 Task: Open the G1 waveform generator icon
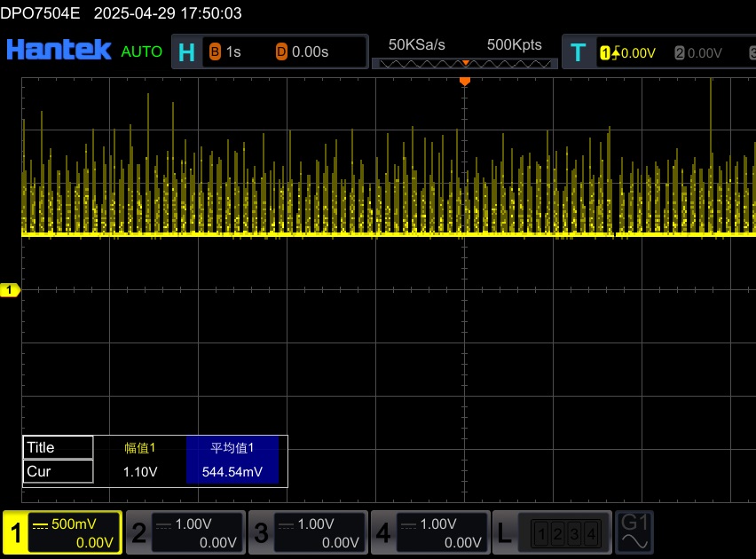tap(636, 531)
